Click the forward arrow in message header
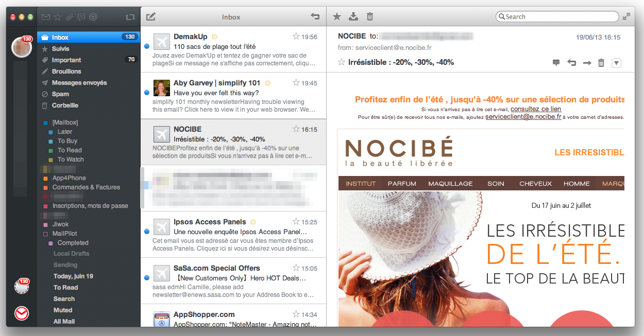This screenshot has width=644, height=336. pyautogui.click(x=586, y=63)
